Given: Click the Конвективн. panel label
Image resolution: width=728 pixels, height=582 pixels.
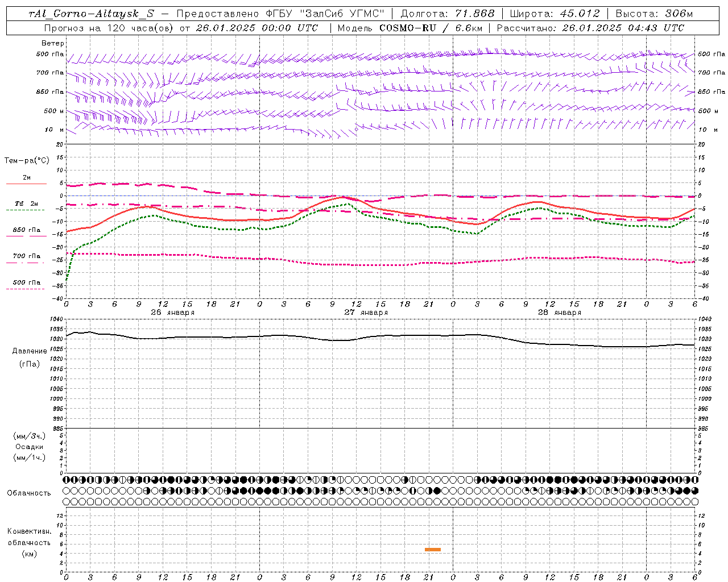Looking at the screenshot, I should coord(30,531).
